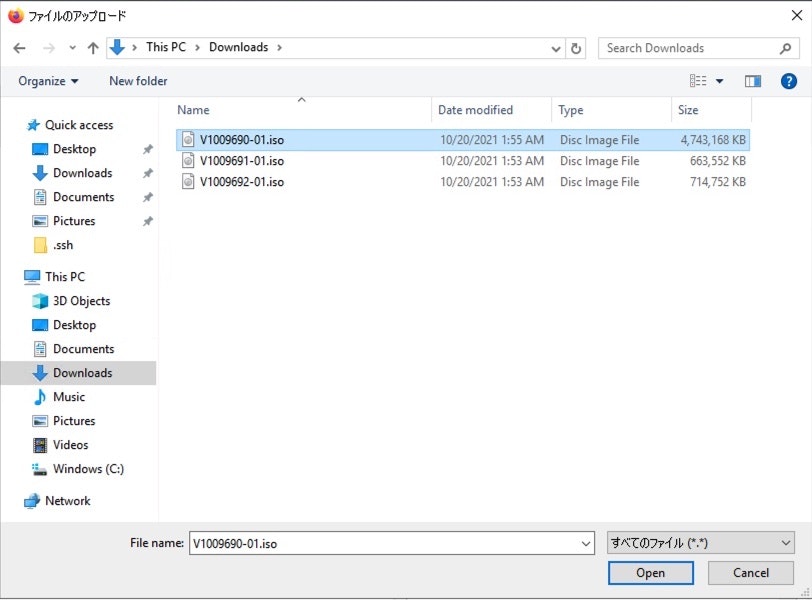
Task: Open the Organize menu
Action: click(48, 81)
